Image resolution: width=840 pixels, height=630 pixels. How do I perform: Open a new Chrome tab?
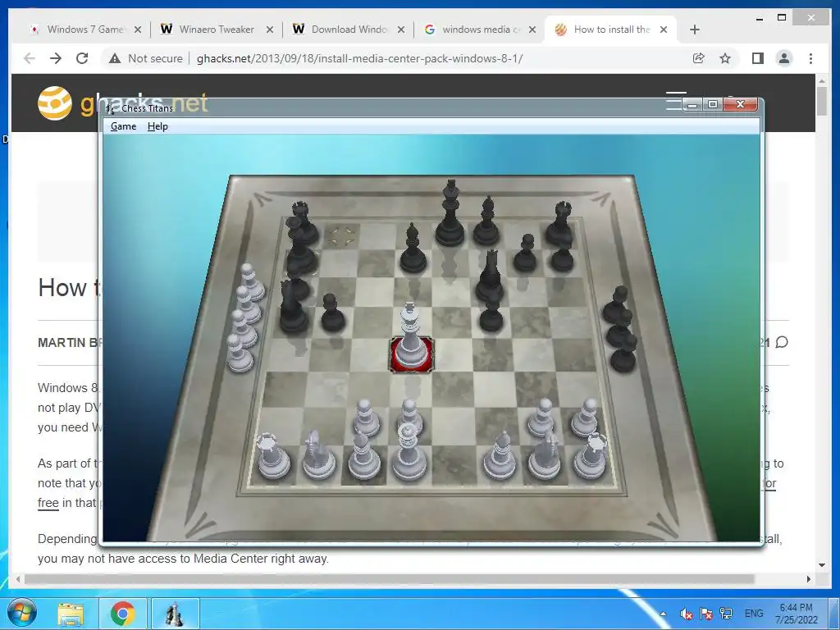click(x=695, y=30)
